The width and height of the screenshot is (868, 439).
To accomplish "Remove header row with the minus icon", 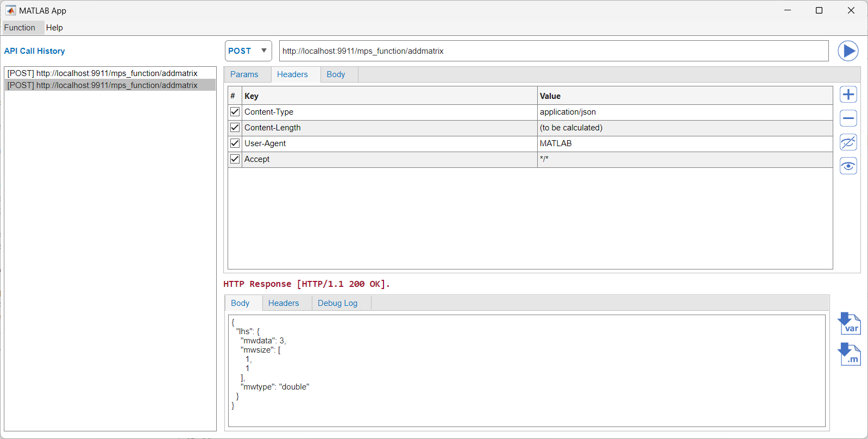I will tap(848, 118).
